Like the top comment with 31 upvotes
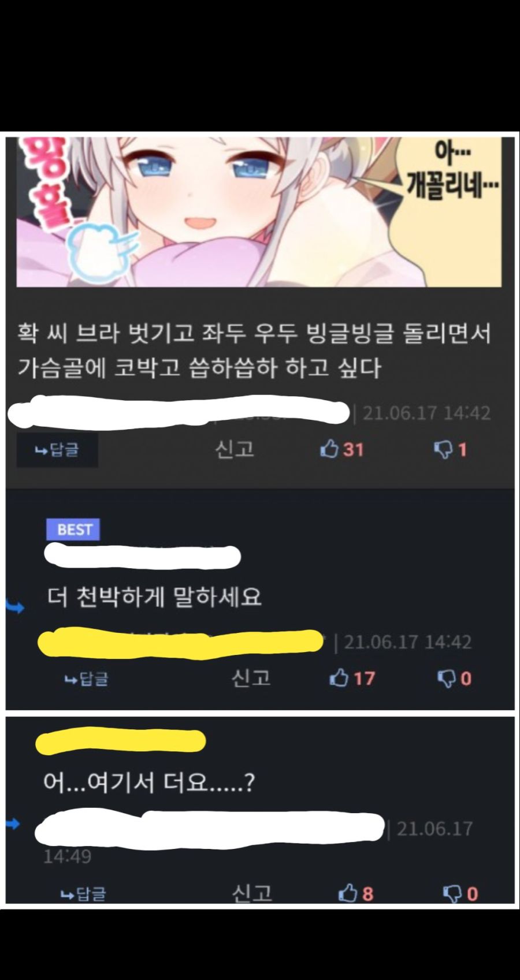 342,449
